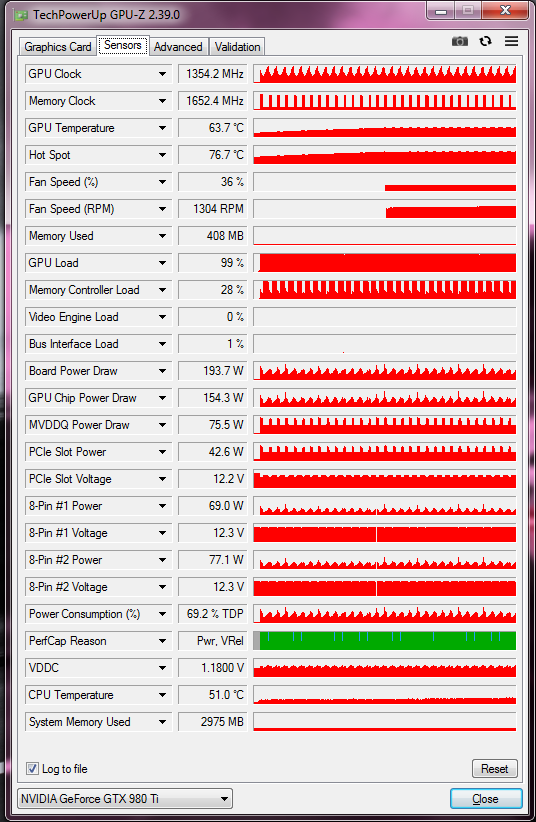The width and height of the screenshot is (536, 822).
Task: Expand the Memory Used dropdown
Action: tap(163, 236)
